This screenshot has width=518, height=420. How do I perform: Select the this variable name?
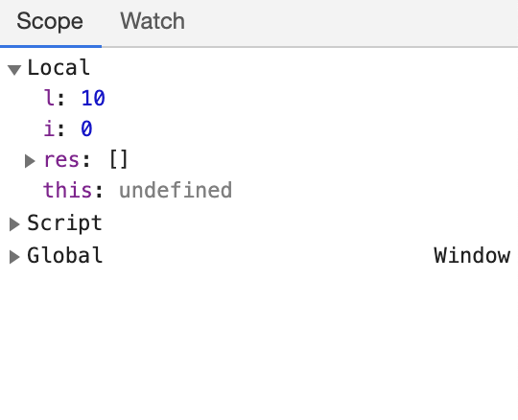click(68, 190)
